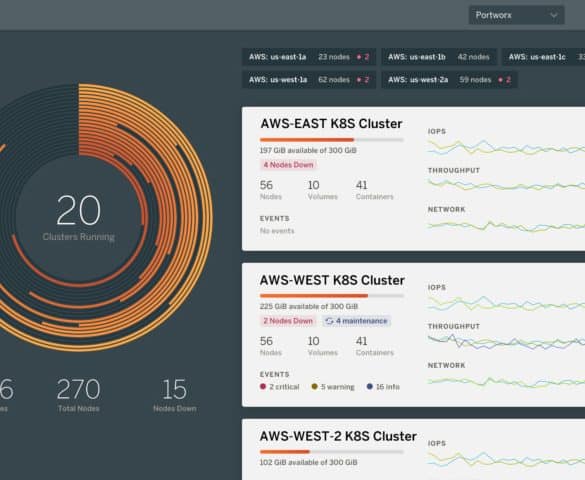
Task: Click the '5 warning' events label
Action: click(338, 387)
